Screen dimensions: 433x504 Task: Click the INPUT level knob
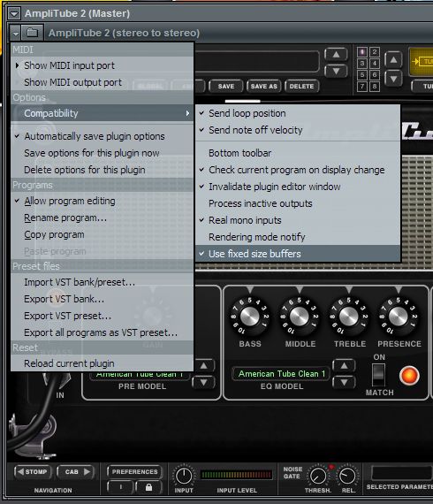point(184,476)
